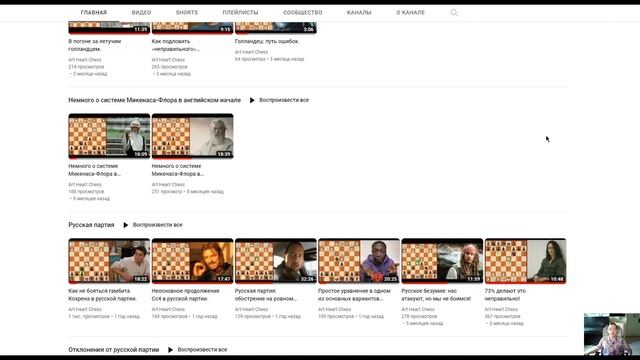The image size is (640, 360).
Task: Play all in Отклонения от русской партии
Action: click(198, 350)
